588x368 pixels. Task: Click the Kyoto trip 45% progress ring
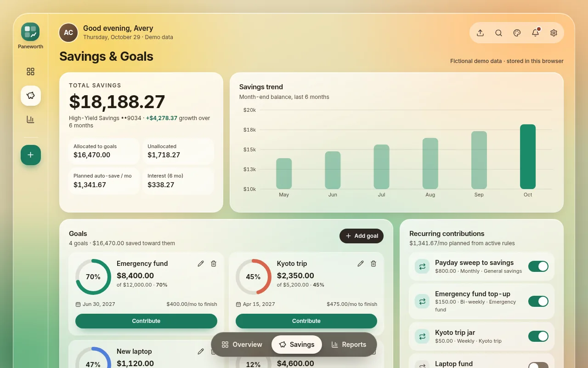coord(254,277)
